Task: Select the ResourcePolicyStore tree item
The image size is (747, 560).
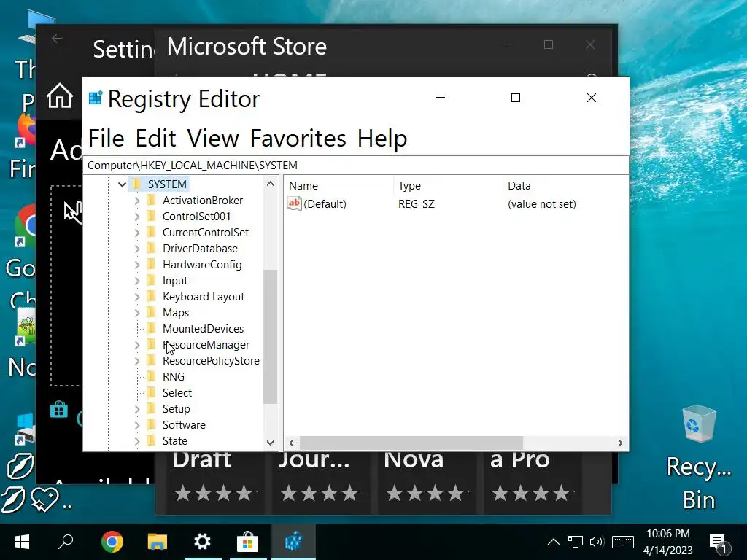Action: click(x=211, y=361)
